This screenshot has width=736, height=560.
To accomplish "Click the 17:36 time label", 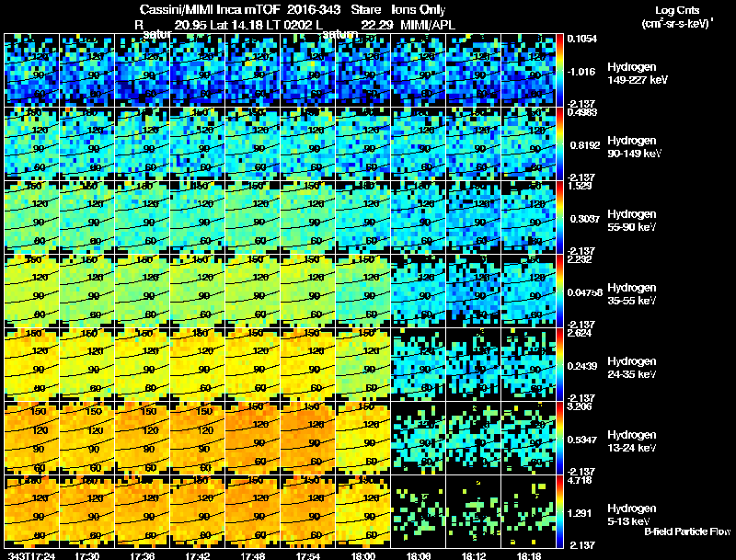I will pyautogui.click(x=142, y=555).
